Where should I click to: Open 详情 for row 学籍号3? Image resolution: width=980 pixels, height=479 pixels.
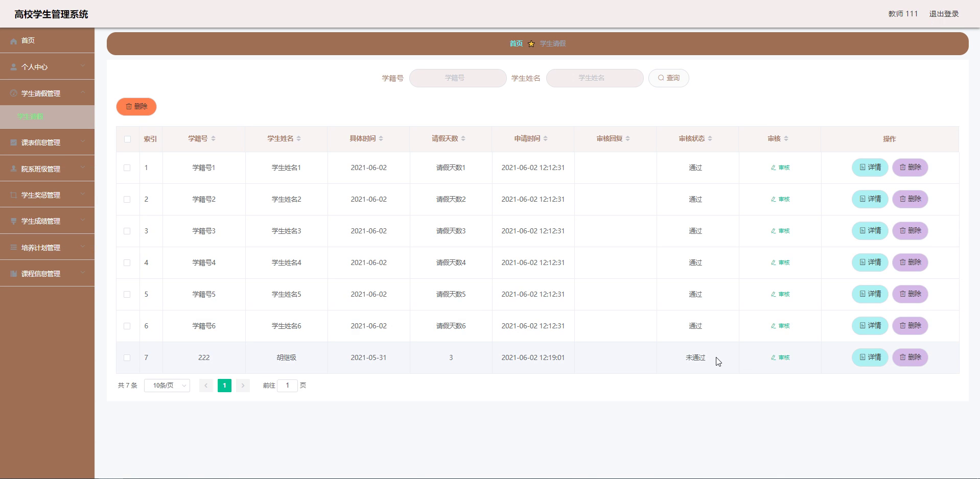(x=870, y=231)
